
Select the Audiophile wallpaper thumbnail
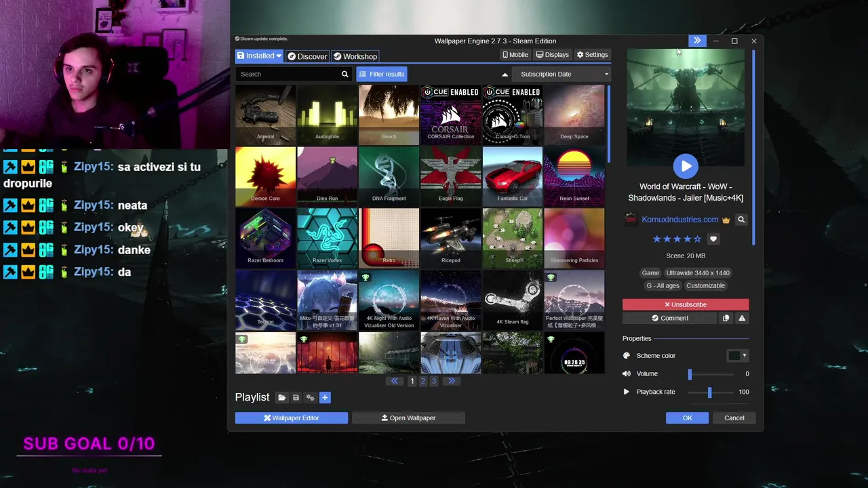[327, 115]
